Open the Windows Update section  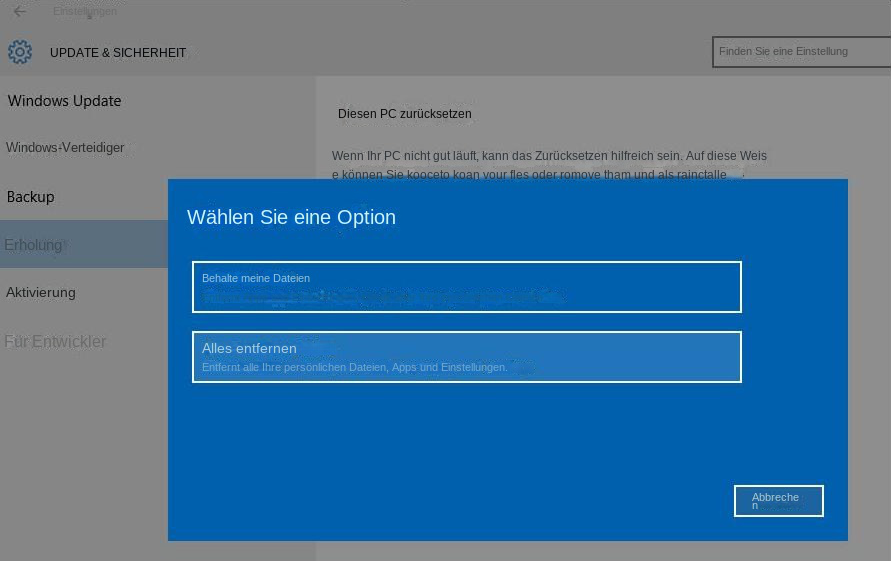pyautogui.click(x=64, y=101)
